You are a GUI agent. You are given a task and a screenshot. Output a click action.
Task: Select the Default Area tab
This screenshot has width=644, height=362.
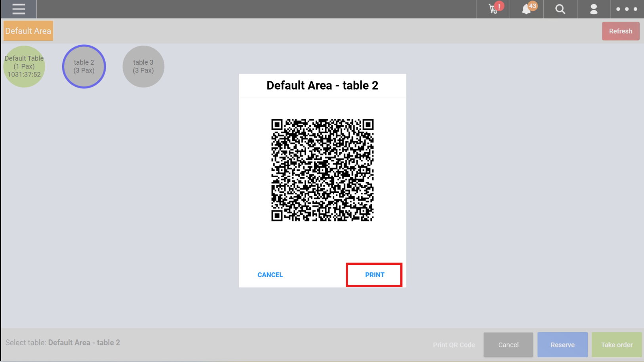(x=28, y=31)
